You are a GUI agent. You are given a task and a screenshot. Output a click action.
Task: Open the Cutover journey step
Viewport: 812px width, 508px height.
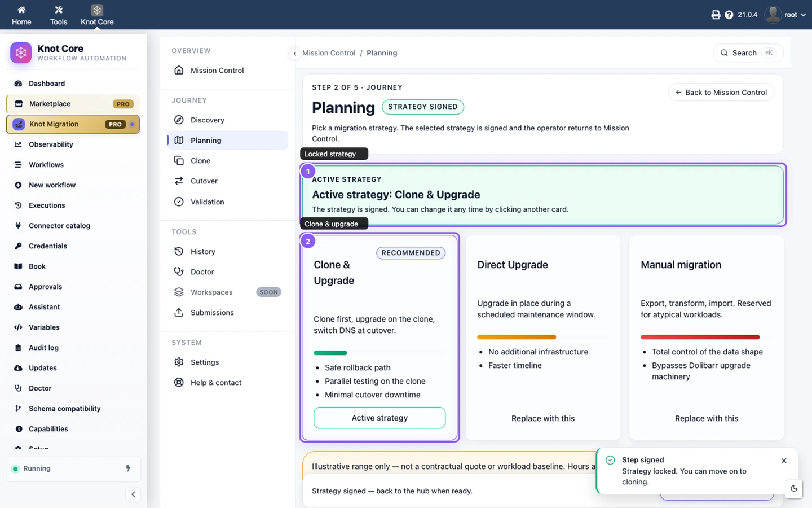[x=228, y=181]
